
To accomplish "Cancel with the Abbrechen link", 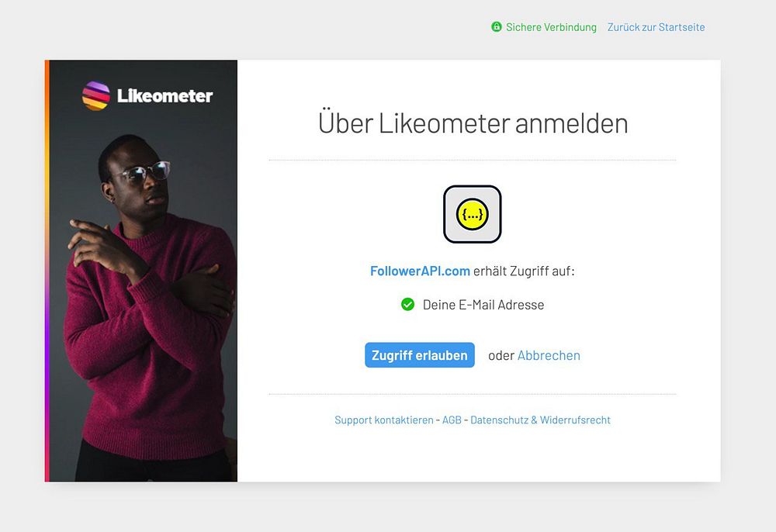I will (x=549, y=355).
